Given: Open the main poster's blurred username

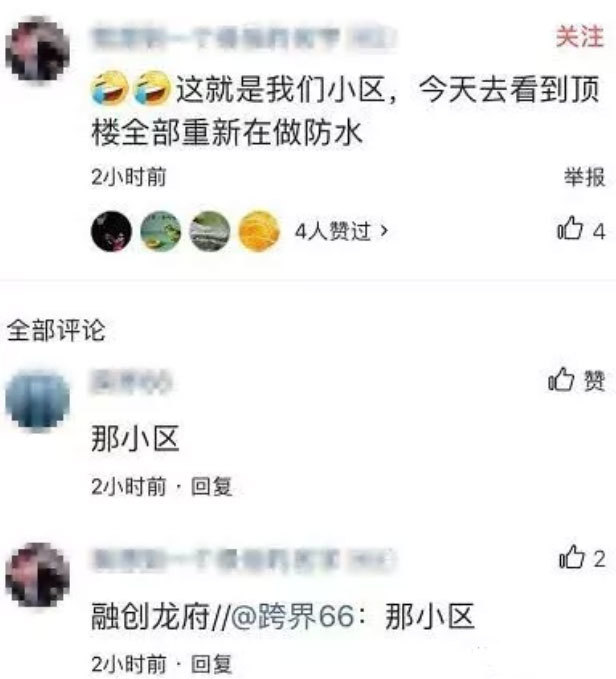Looking at the screenshot, I should 243,38.
